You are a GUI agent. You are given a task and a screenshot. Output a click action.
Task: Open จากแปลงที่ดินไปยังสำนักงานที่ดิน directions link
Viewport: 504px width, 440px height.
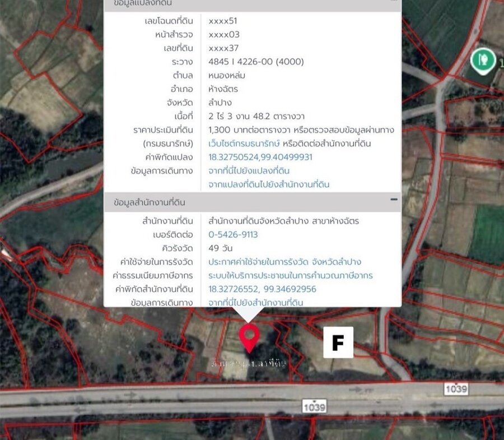(x=269, y=184)
